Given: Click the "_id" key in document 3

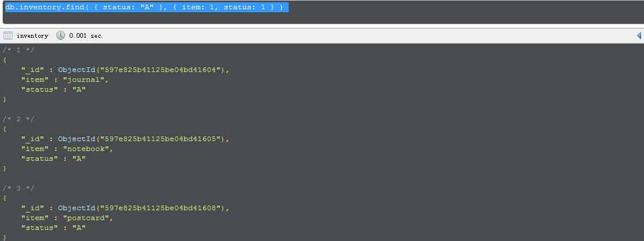Looking at the screenshot, I should 33,208.
